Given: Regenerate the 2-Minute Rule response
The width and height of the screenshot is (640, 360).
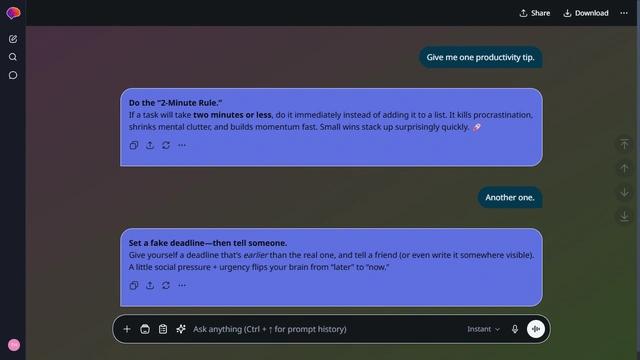Looking at the screenshot, I should tap(166, 145).
